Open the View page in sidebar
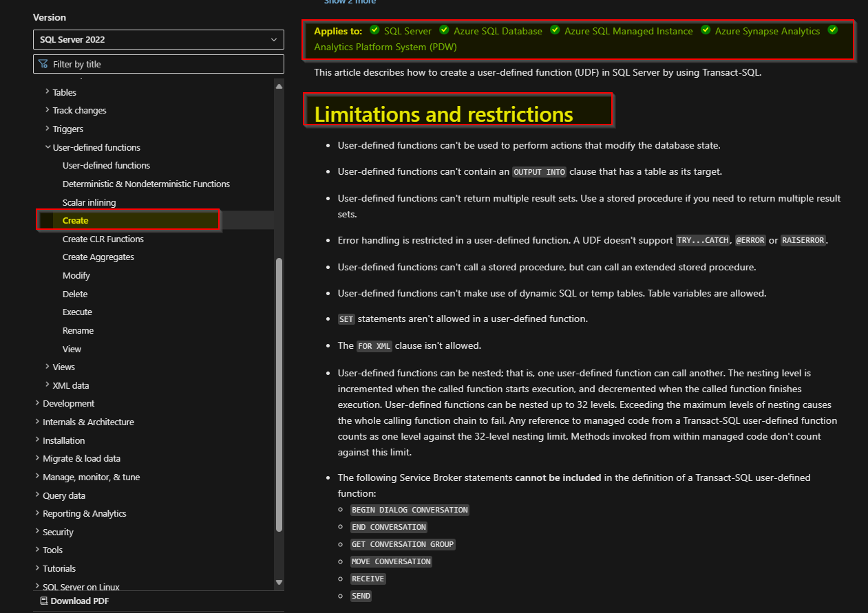This screenshot has height=613, width=868. tap(72, 349)
